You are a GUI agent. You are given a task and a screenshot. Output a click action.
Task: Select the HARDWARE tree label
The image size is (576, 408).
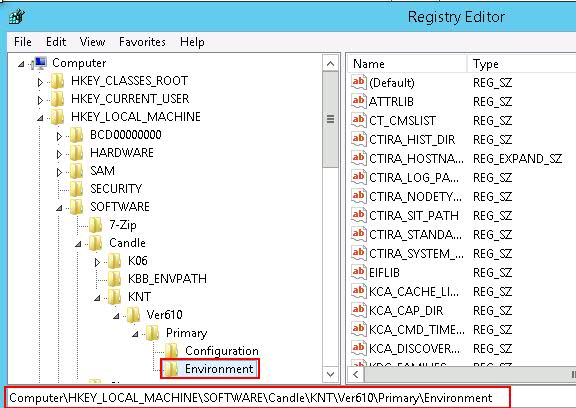[122, 153]
